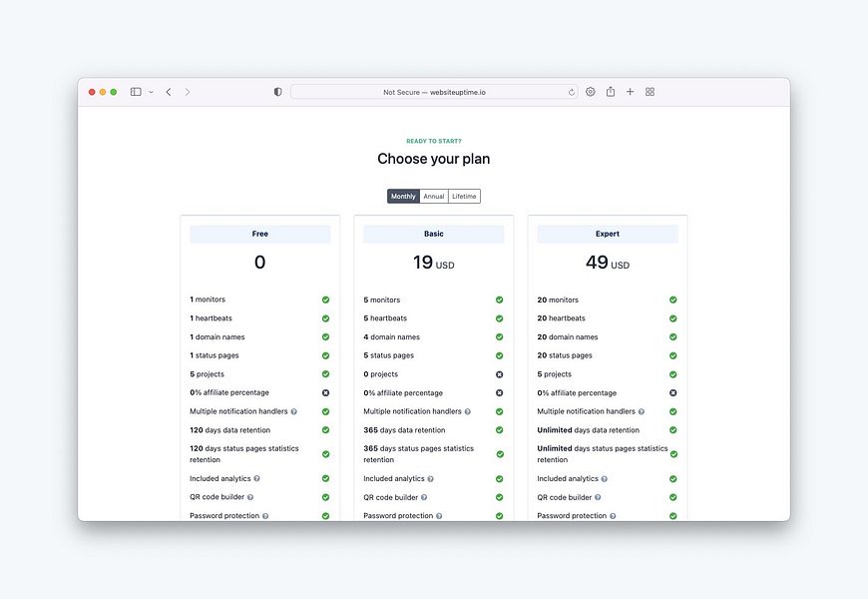Viewport: 868px width, 599px height.
Task: Open help tooltip for Multiple notification handlers
Action: coord(292,410)
